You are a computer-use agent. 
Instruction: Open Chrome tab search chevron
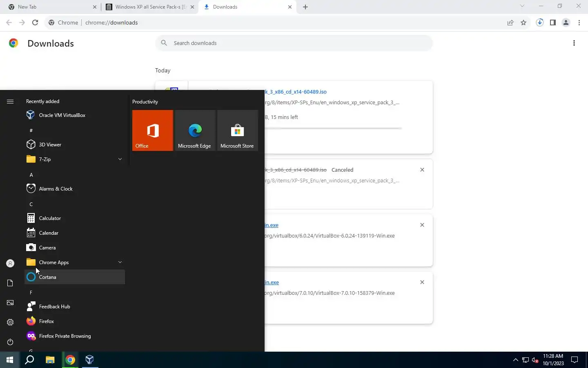click(x=522, y=6)
